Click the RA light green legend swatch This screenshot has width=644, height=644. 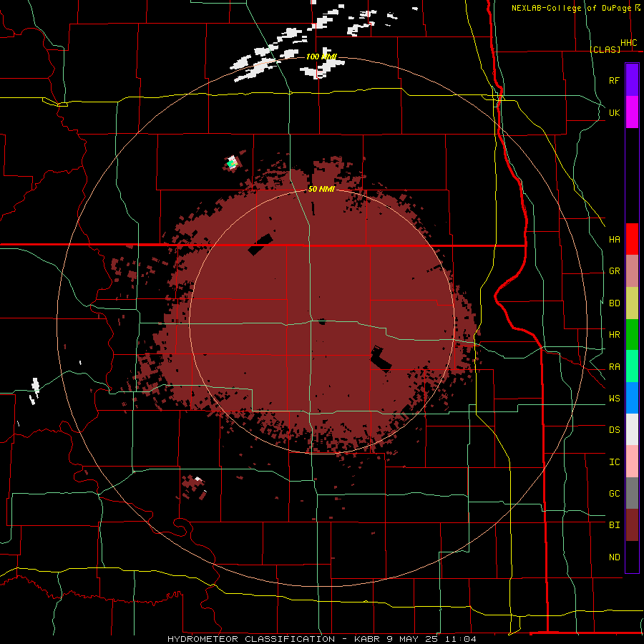(x=632, y=366)
